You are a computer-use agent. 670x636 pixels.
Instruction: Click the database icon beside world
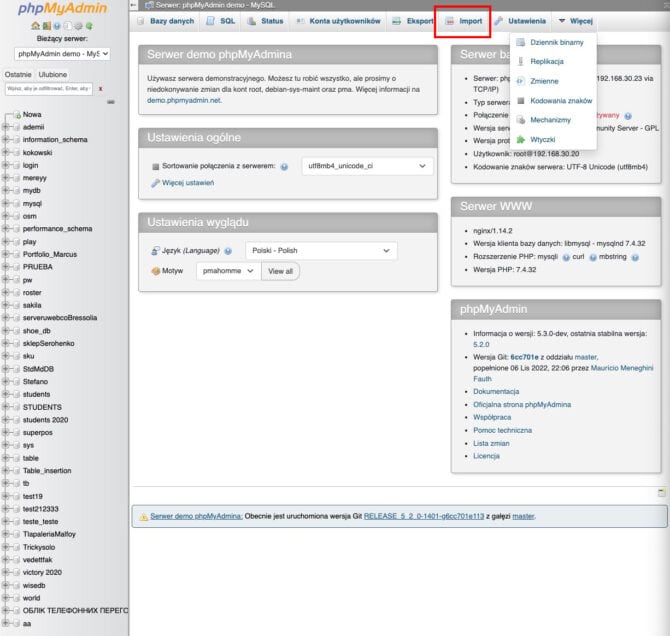[x=17, y=598]
